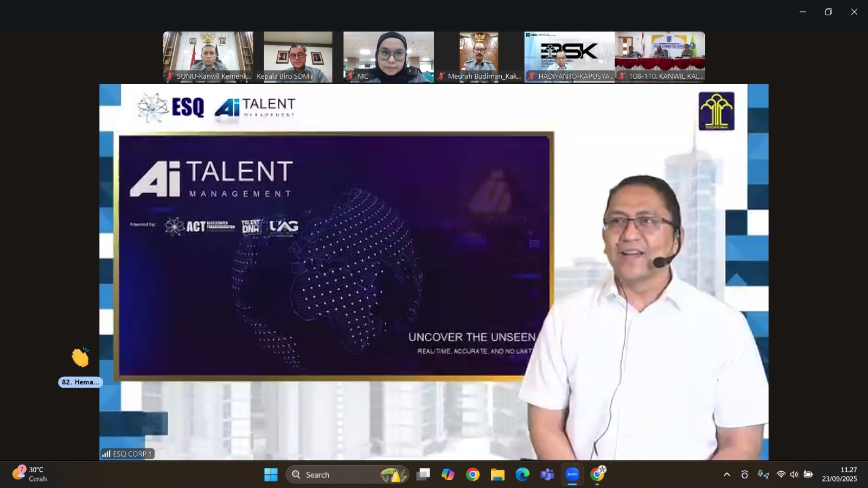Click the speaker volume icon in tray
Image resolution: width=868 pixels, height=488 pixels.
tap(794, 475)
